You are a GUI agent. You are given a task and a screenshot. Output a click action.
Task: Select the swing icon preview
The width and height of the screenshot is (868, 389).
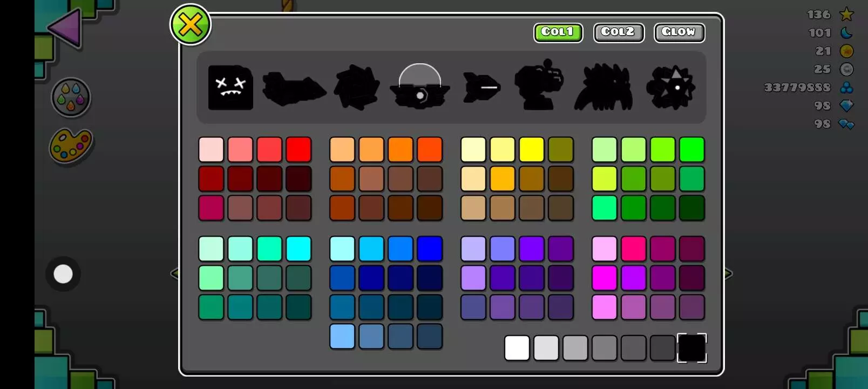click(671, 88)
